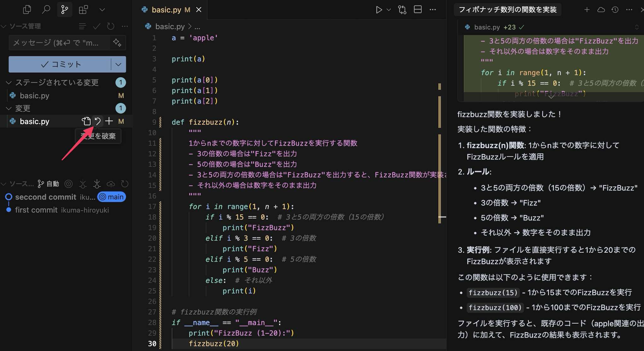Viewport: 644px width, 351px height.
Task: Refresh the ソース管理 panel
Action: pyautogui.click(x=111, y=26)
